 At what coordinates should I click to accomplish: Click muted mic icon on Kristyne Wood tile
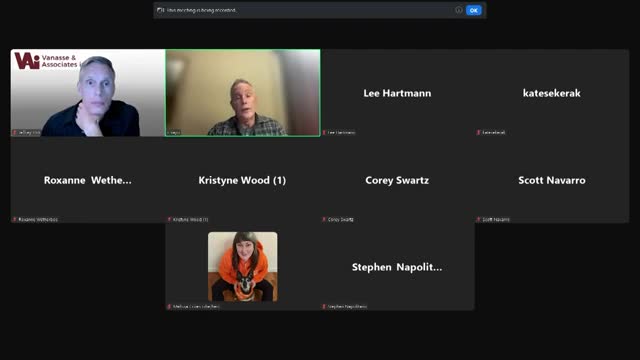point(169,220)
